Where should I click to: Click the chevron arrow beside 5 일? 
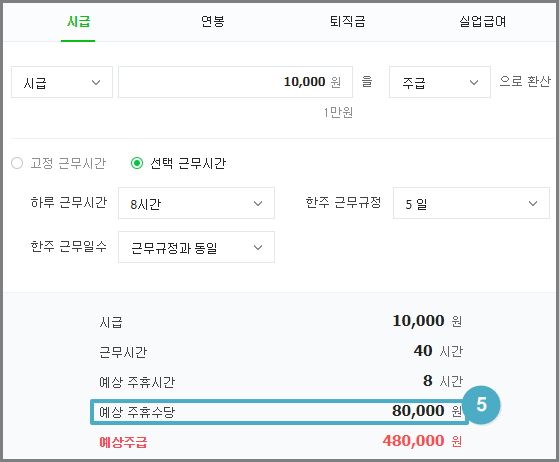point(533,204)
